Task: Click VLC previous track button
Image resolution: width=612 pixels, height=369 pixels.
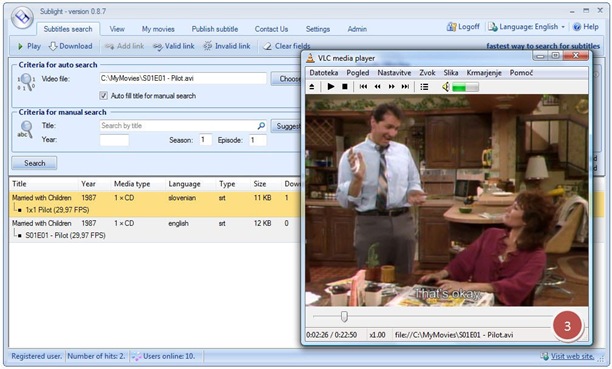Action: point(363,87)
